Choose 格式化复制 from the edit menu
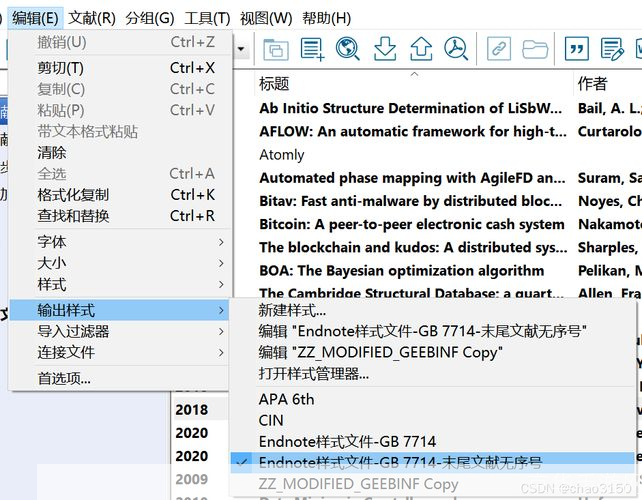Image resolution: width=642 pixels, height=500 pixels. (120, 195)
